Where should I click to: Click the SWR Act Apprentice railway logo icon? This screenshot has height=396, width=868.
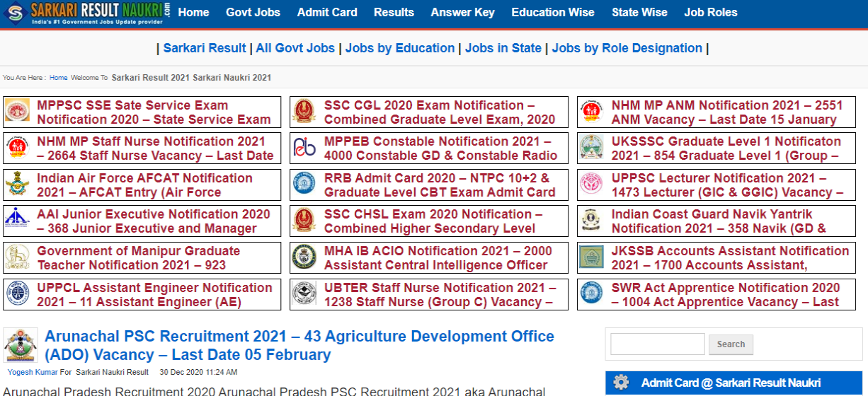point(592,294)
